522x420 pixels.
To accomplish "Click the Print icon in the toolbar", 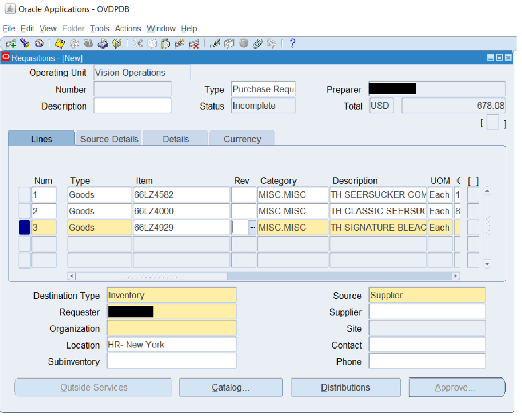I will click(x=102, y=43).
